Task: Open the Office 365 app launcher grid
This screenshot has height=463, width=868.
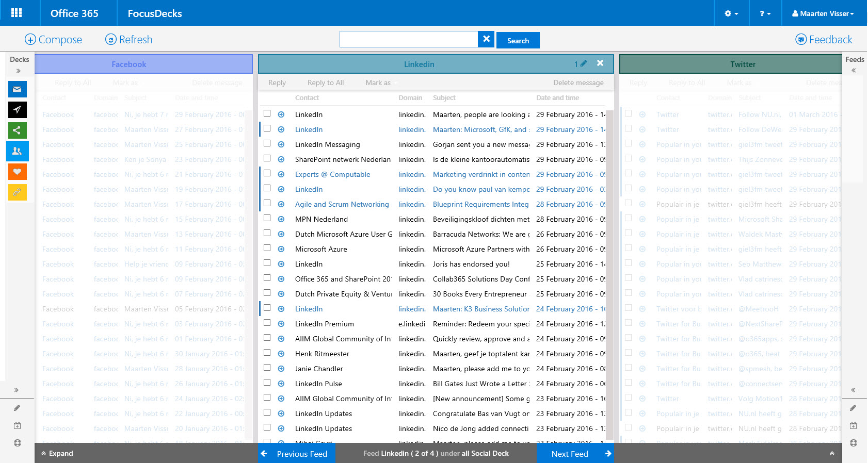Action: (17, 13)
